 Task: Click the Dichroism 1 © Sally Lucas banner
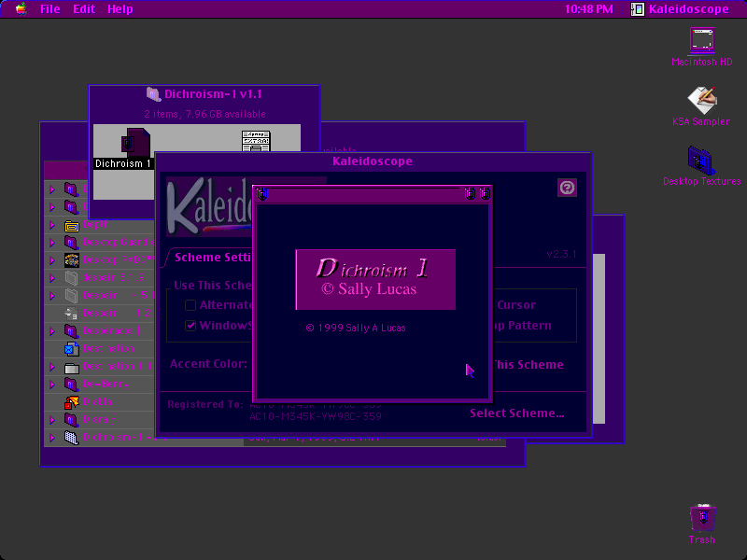click(375, 279)
